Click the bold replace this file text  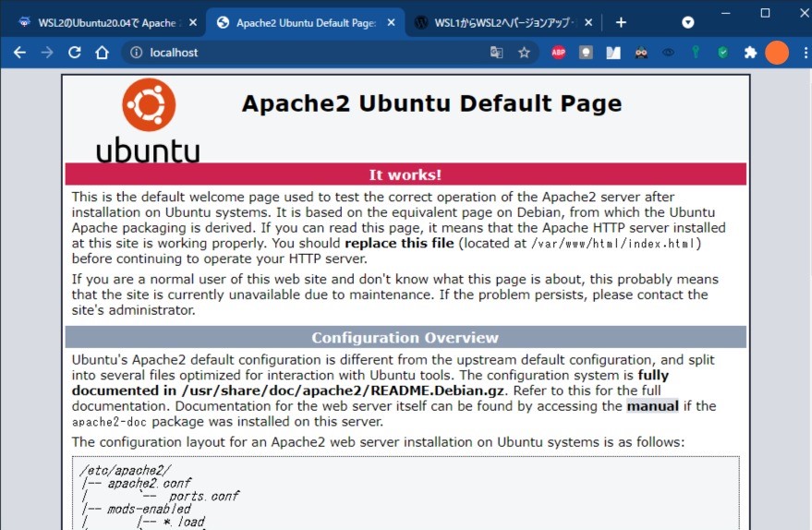tap(399, 243)
